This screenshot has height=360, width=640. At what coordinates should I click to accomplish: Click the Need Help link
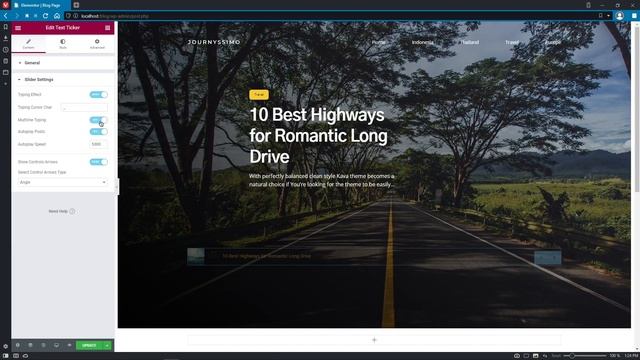pos(62,211)
